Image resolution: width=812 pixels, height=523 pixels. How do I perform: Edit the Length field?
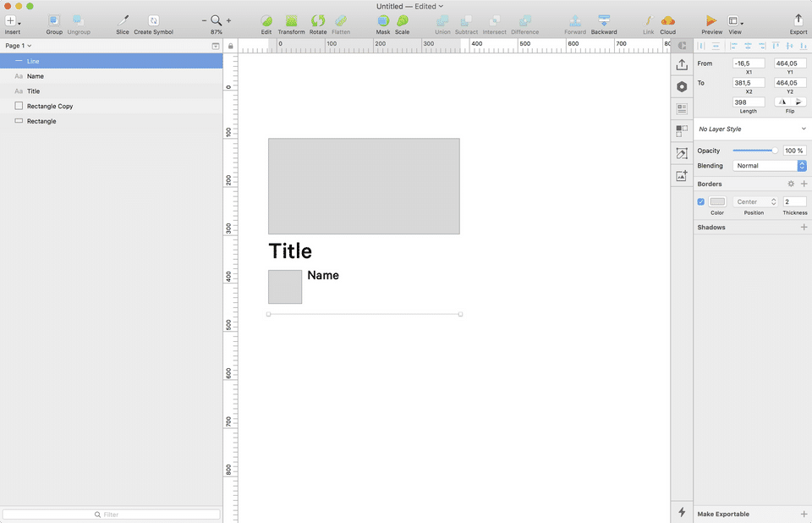click(749, 102)
